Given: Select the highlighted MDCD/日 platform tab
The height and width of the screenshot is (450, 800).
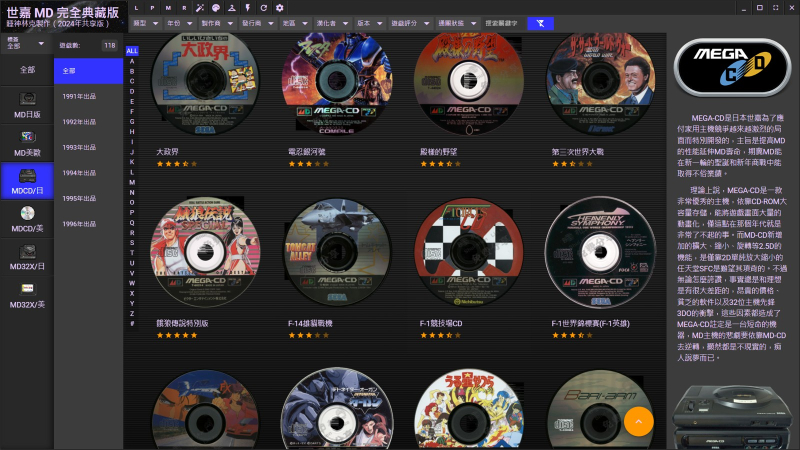Looking at the screenshot, I should [x=27, y=182].
